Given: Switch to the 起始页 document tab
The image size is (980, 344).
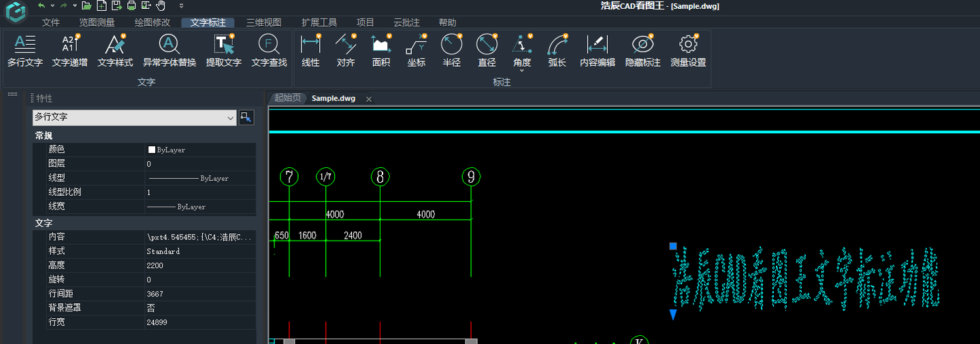Looking at the screenshot, I should coord(288,98).
